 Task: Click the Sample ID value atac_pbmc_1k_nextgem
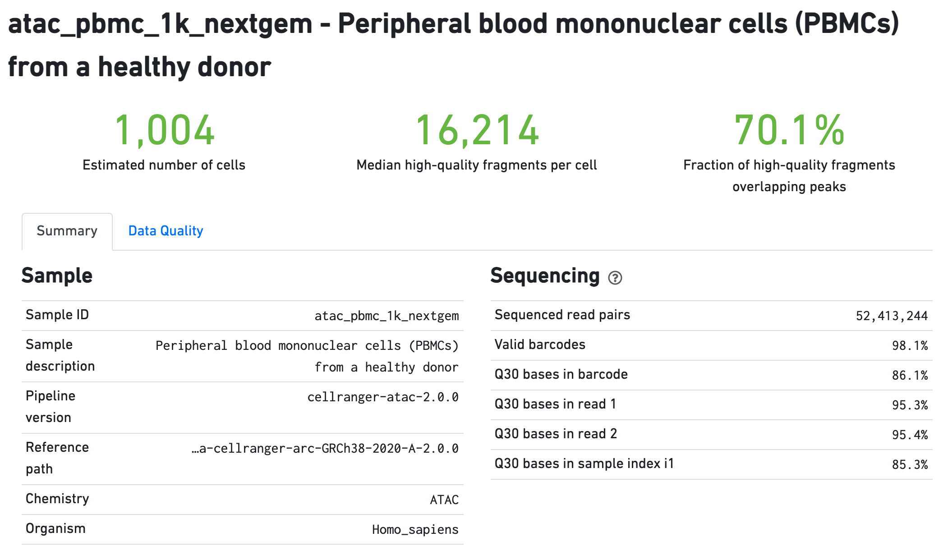click(x=387, y=316)
